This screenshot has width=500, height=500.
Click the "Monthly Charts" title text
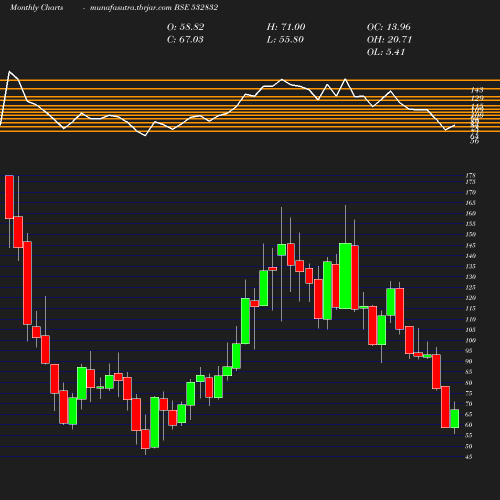[x=36, y=8]
